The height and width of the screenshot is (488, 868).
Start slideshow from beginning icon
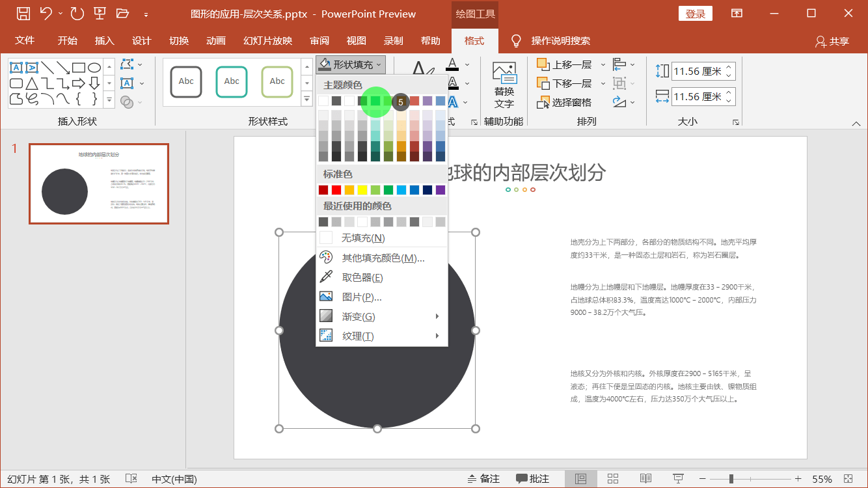click(x=100, y=13)
